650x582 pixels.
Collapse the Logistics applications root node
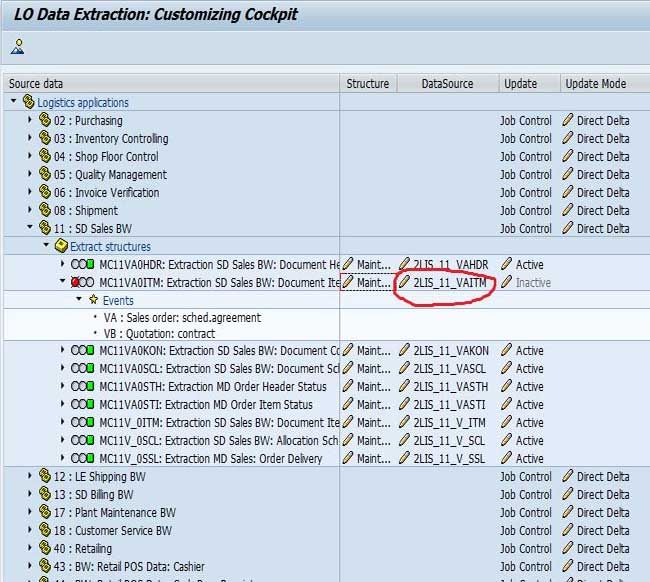coord(14,101)
